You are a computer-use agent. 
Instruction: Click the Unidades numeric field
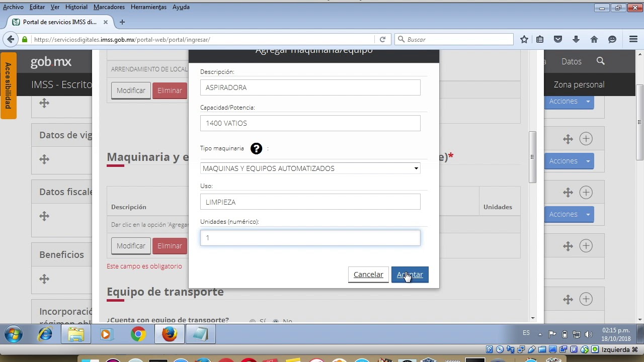coord(310,238)
